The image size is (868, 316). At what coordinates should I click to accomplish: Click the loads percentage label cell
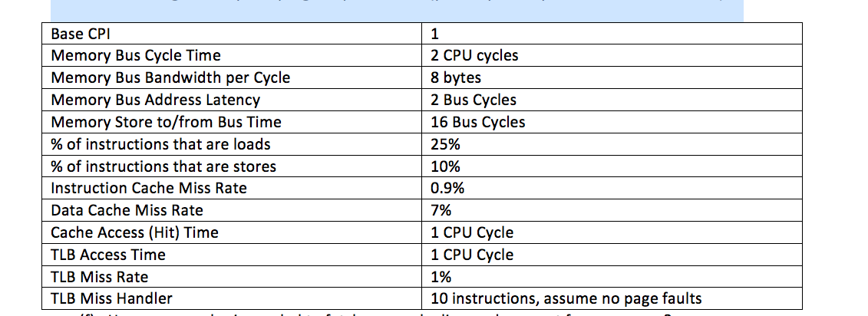tap(232, 144)
